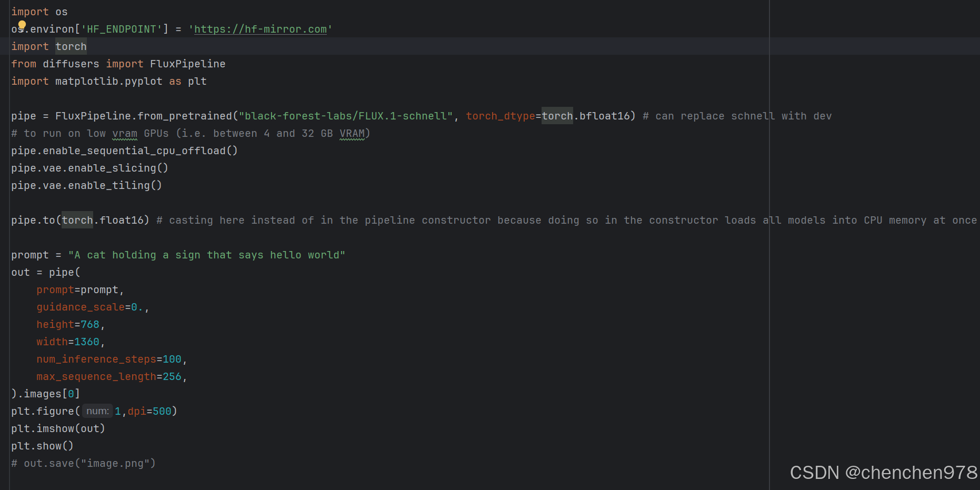Image resolution: width=980 pixels, height=490 pixels.
Task: Click 'from_pretrained' method name
Action: coord(185,116)
